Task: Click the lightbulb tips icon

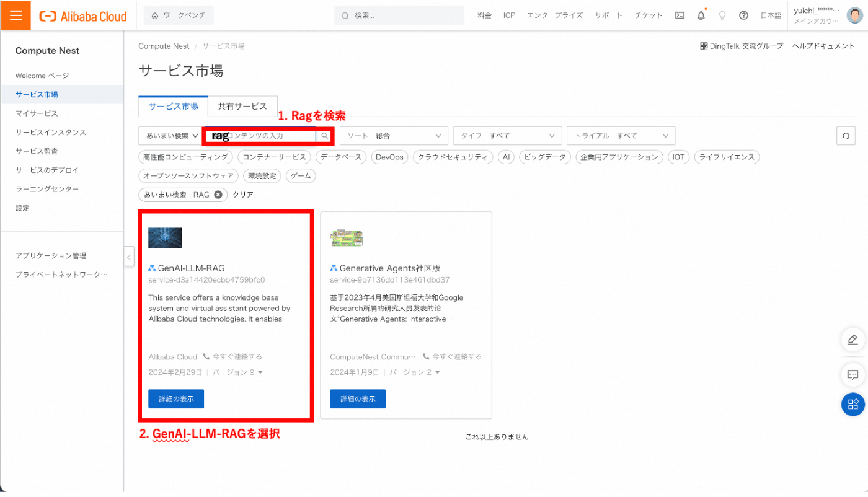Action: point(722,15)
